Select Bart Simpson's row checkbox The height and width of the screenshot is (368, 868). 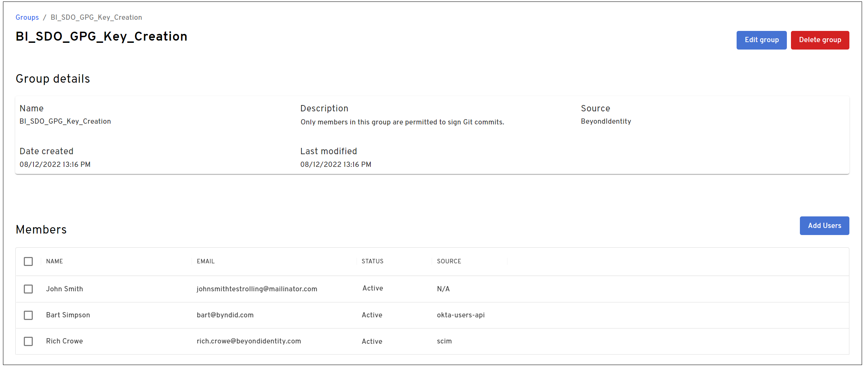pyautogui.click(x=28, y=315)
